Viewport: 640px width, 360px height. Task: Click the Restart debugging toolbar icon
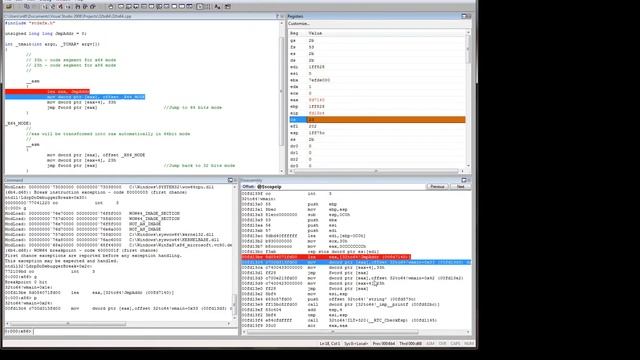tap(53, 7)
